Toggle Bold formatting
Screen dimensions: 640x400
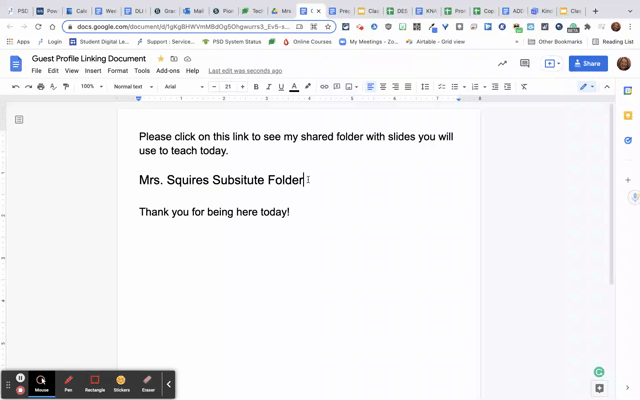(x=256, y=87)
